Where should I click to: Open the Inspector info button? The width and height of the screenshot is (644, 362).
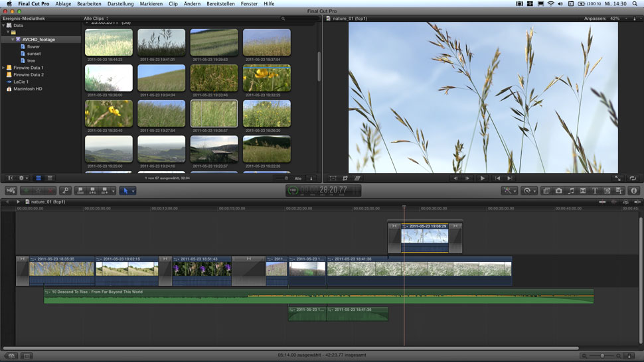633,191
